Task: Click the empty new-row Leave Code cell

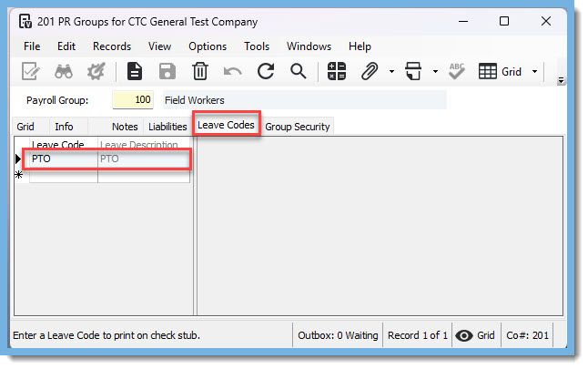Action: (x=64, y=175)
